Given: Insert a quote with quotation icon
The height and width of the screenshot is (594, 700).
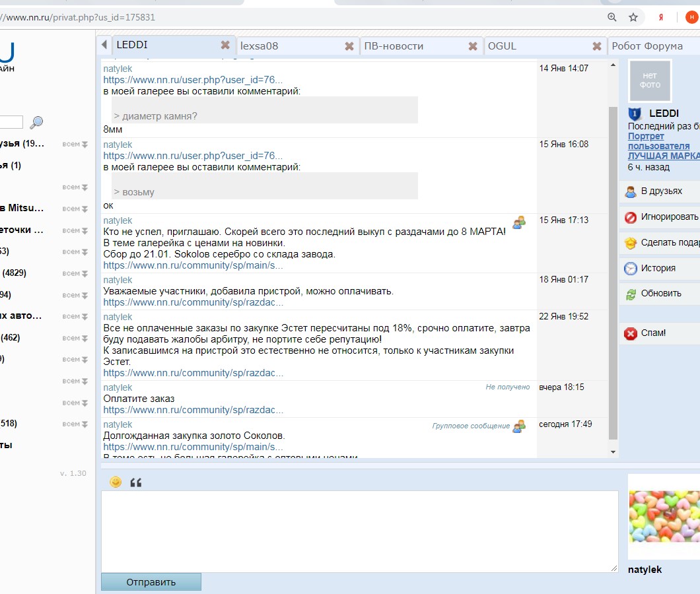Looking at the screenshot, I should pos(136,482).
